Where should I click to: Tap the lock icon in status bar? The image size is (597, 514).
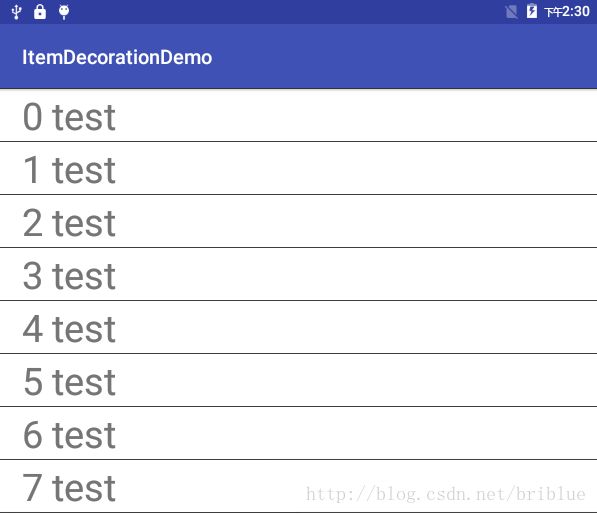[40, 11]
